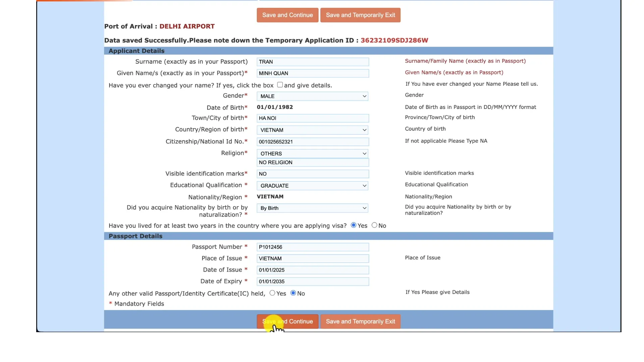Image resolution: width=644 pixels, height=362 pixels.
Task: Expand the nationality by birth or naturalization dropdown
Action: (x=312, y=208)
